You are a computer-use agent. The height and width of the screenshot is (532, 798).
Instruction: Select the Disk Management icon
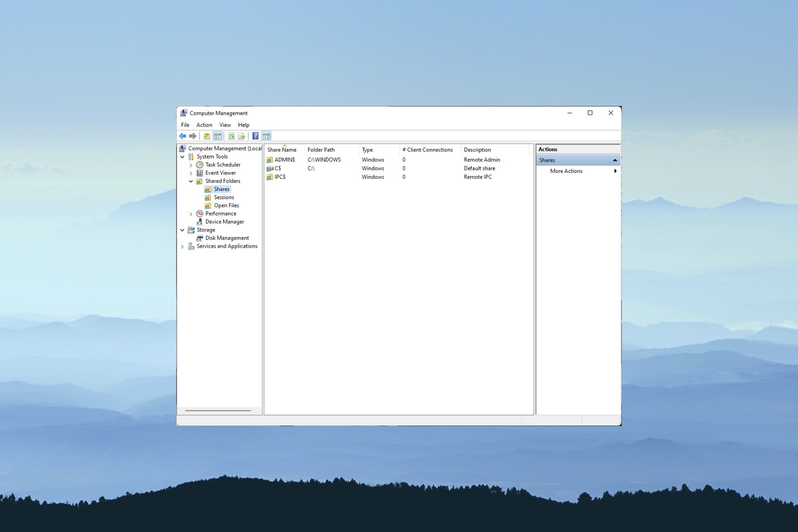point(200,237)
